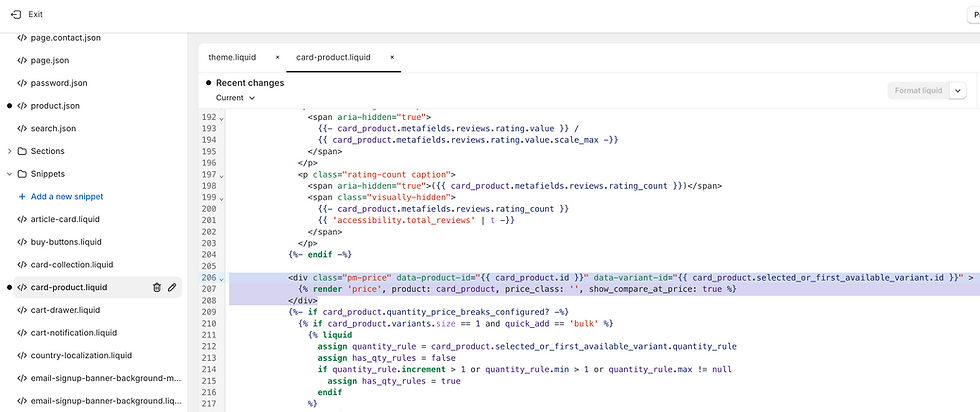The width and height of the screenshot is (980, 412).
Task: Click the assign has_qty_rules = true line
Action: pos(394,381)
